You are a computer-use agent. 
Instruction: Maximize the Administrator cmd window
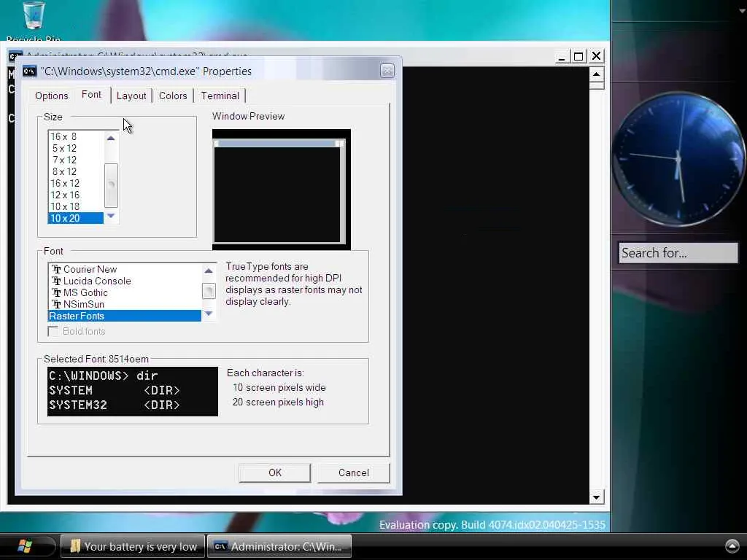(x=578, y=56)
